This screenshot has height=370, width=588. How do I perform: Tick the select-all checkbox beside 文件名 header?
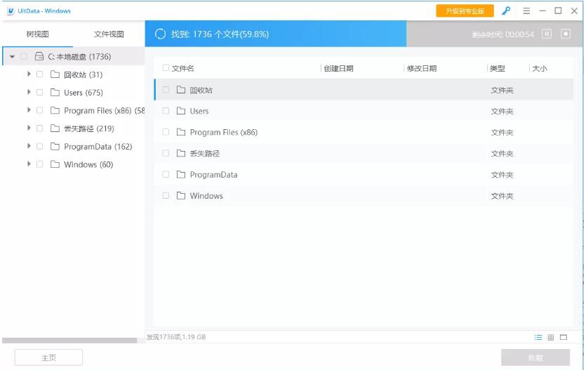point(166,68)
